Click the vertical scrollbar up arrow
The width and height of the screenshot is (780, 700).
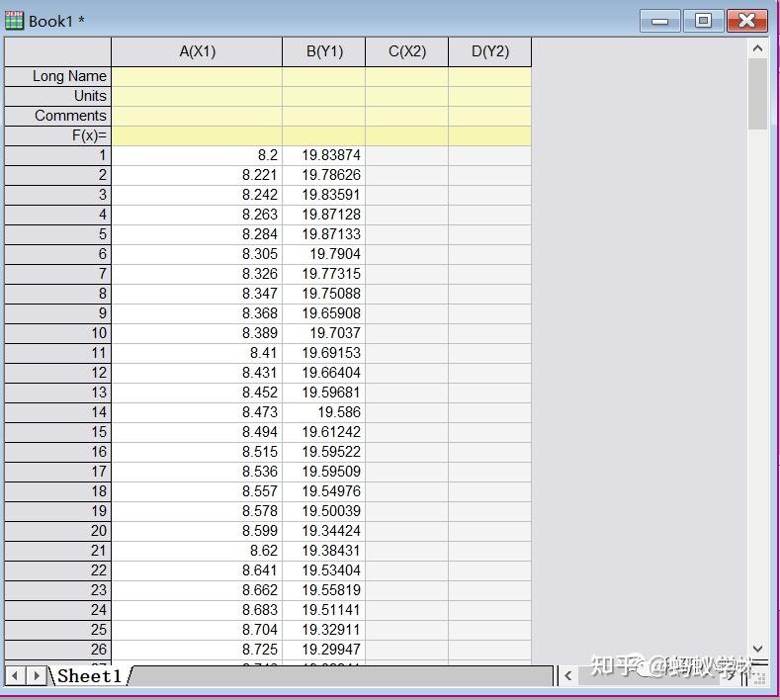[x=757, y=48]
